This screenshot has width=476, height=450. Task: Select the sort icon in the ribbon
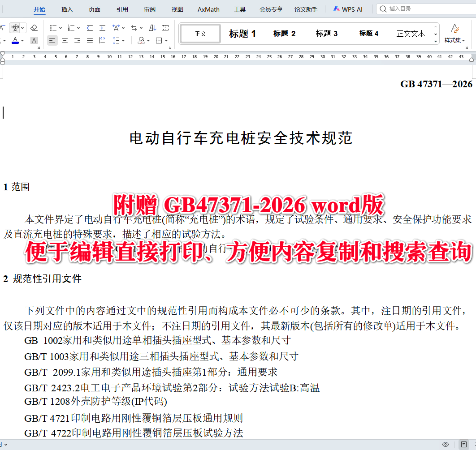click(x=152, y=28)
